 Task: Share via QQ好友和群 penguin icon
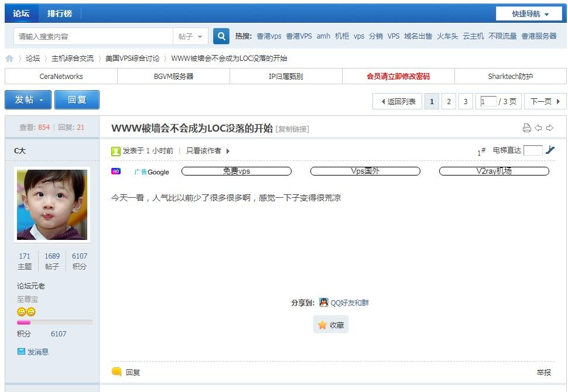[x=324, y=302]
